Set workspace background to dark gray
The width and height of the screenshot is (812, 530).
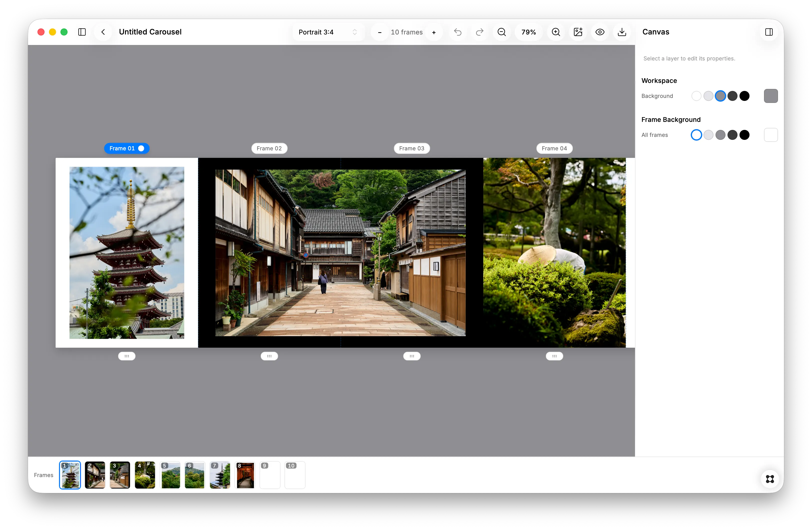point(732,96)
